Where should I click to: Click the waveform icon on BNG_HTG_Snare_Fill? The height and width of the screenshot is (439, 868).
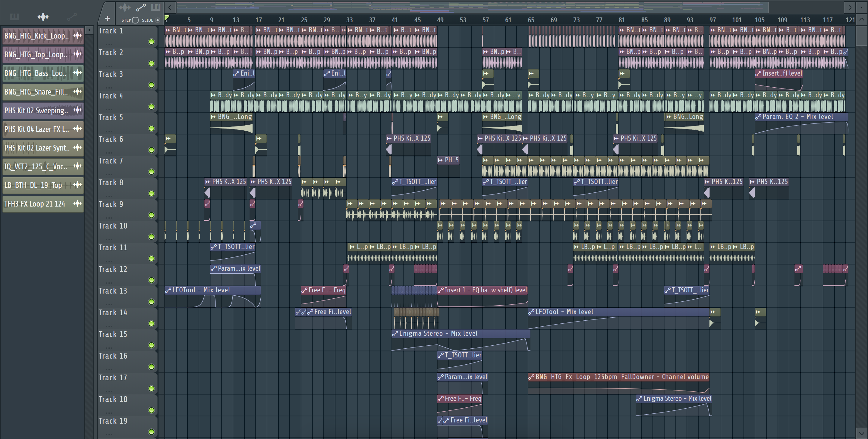[77, 91]
